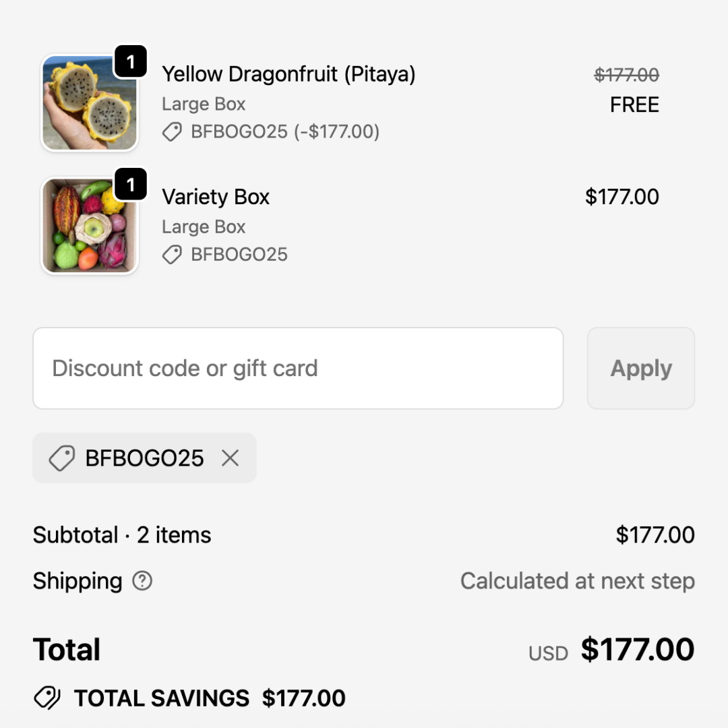Screen dimensions: 728x728
Task: Focus the Discount code or gift card field
Action: coord(298,368)
